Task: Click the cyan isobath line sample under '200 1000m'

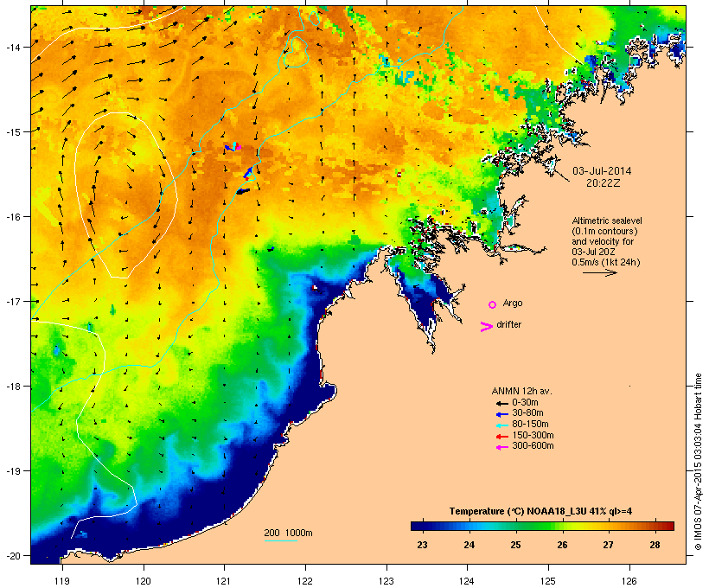Action: (280, 540)
